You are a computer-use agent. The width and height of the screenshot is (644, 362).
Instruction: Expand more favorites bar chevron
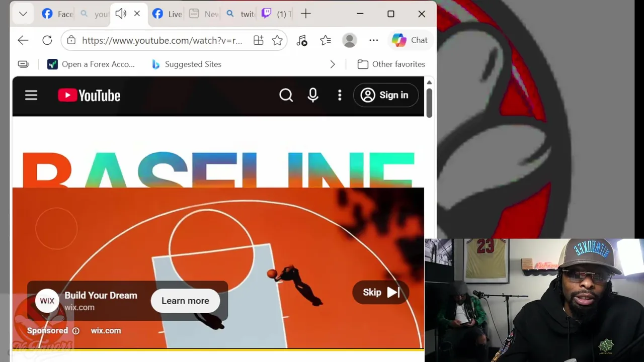[x=333, y=64]
